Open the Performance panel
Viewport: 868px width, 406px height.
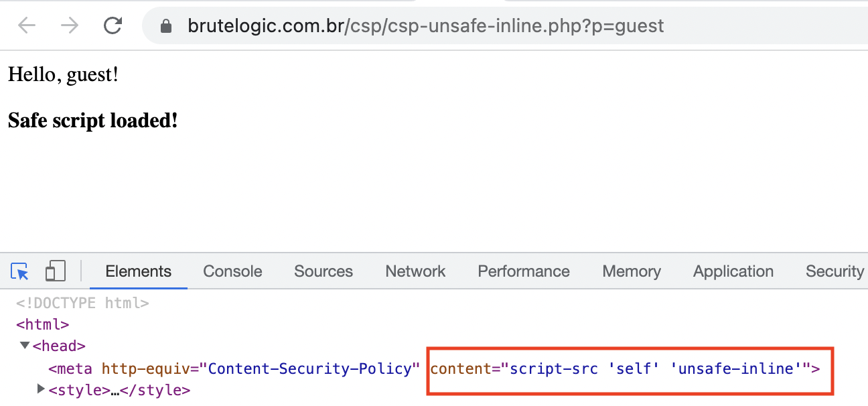[523, 271]
